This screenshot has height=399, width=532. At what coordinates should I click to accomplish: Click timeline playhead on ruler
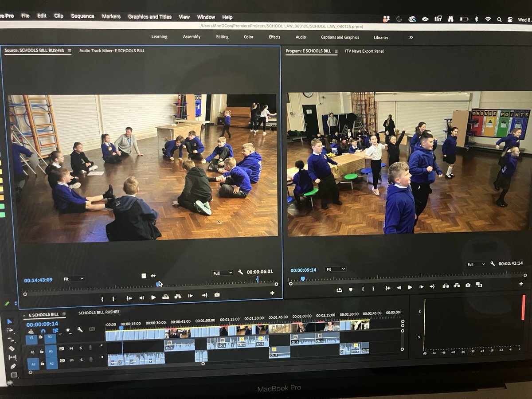tap(121, 328)
